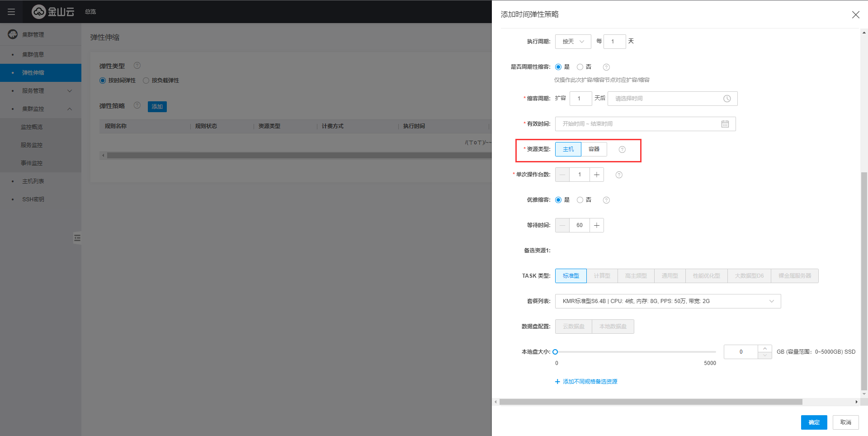Viewport: 868px width, 436px height.
Task: Click help icon next to 单次操作台数
Action: click(x=619, y=175)
